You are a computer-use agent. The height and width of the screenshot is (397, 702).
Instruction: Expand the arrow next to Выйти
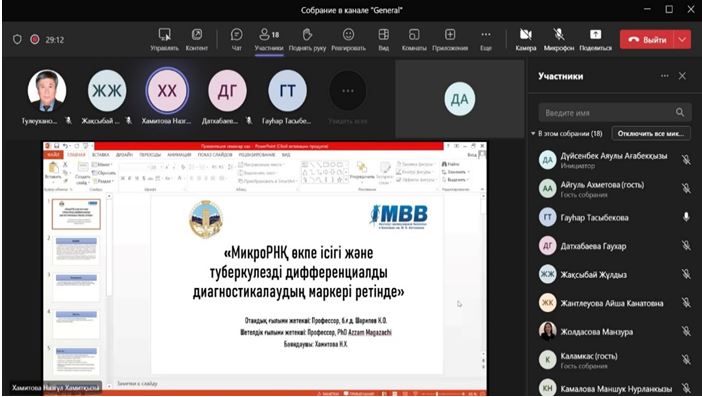pyautogui.click(x=682, y=40)
